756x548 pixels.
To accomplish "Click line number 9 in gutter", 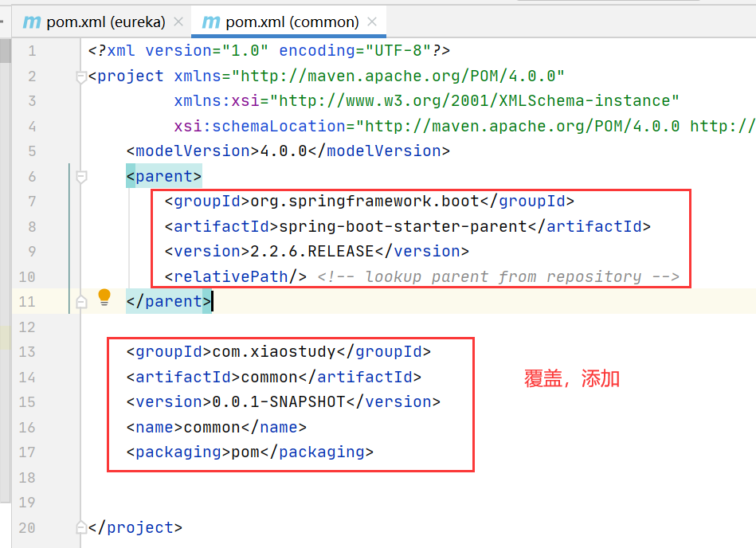I will (32, 252).
